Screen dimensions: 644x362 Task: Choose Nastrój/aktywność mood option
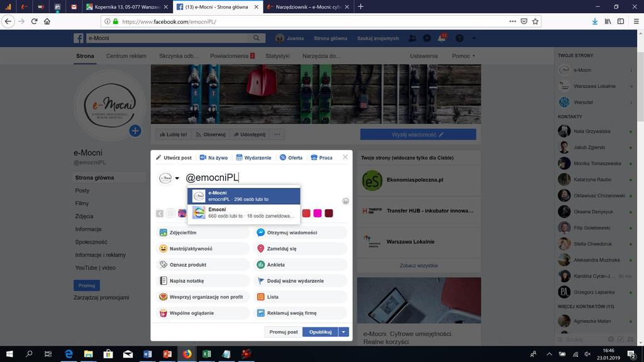pos(203,249)
